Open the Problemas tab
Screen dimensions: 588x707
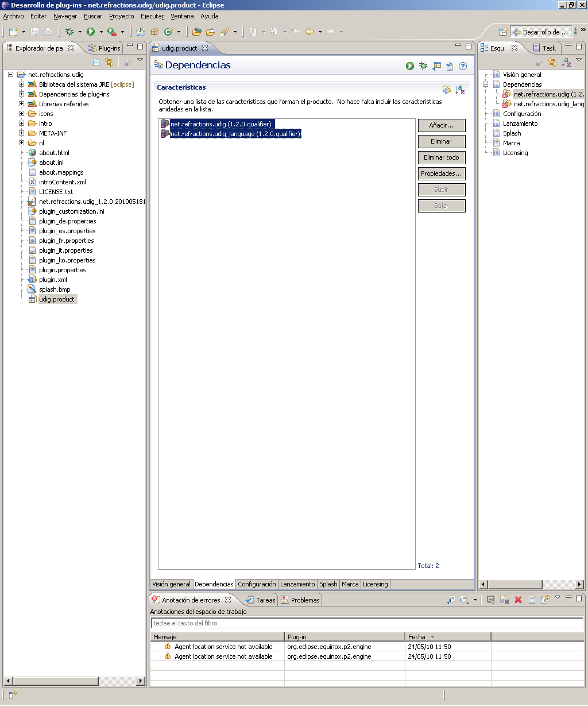tap(300, 600)
